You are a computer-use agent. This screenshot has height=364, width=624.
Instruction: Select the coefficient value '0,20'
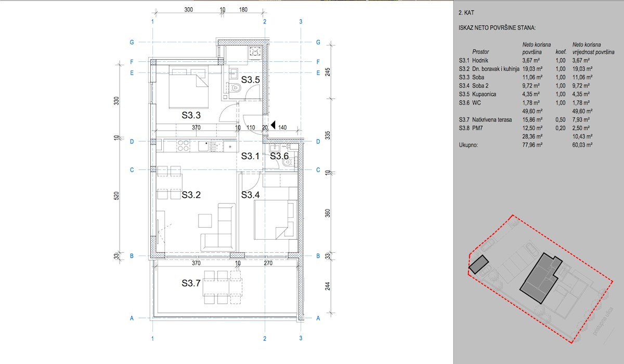561,128
